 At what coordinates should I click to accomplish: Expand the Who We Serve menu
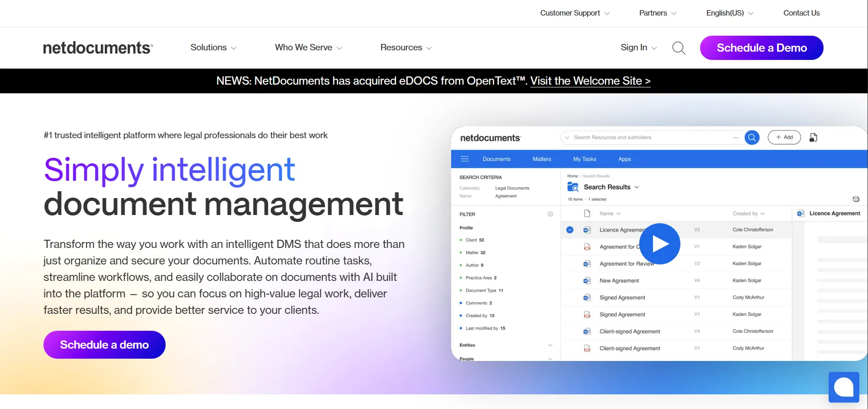coord(308,48)
